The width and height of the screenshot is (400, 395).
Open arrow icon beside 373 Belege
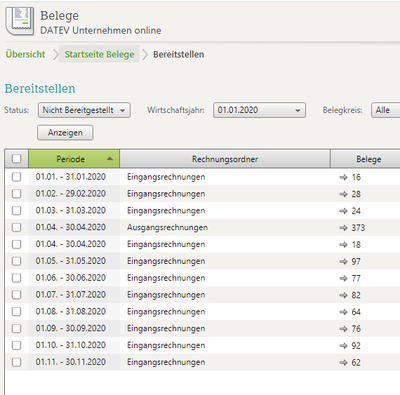tap(343, 228)
